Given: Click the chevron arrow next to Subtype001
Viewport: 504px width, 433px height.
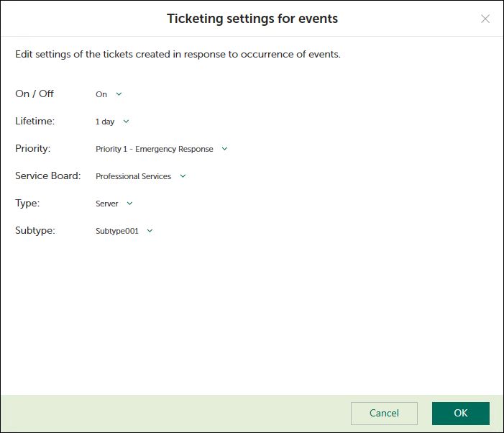Looking at the screenshot, I should tap(150, 231).
